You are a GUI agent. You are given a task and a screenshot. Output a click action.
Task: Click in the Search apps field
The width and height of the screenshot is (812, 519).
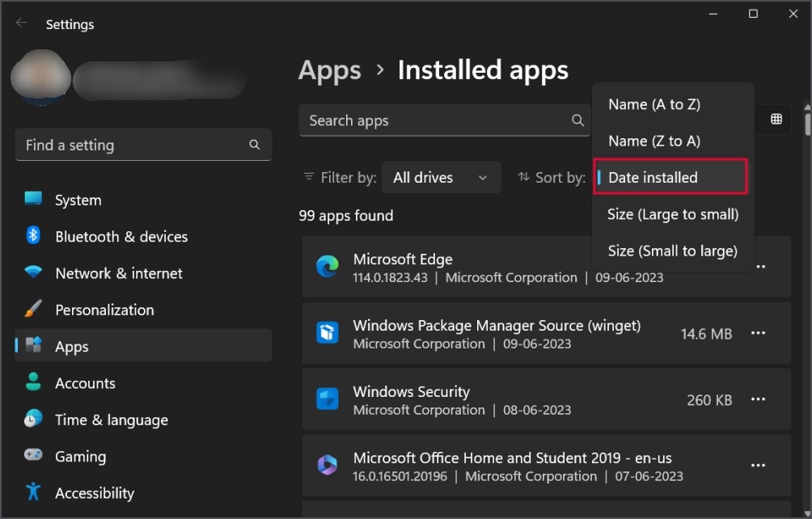click(444, 120)
